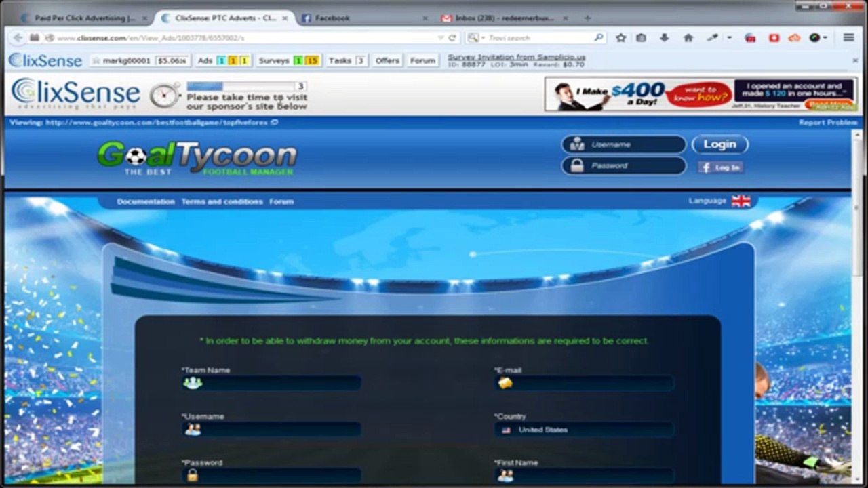The height and width of the screenshot is (488, 868).
Task: Click the ClixSense Ads toolbar button
Action: (223, 61)
